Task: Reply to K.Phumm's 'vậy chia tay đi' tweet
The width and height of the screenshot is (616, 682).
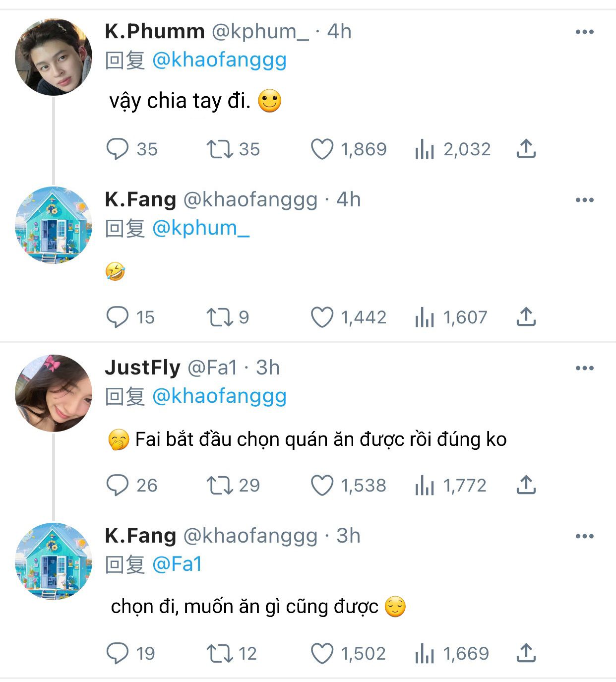Action: 118,149
